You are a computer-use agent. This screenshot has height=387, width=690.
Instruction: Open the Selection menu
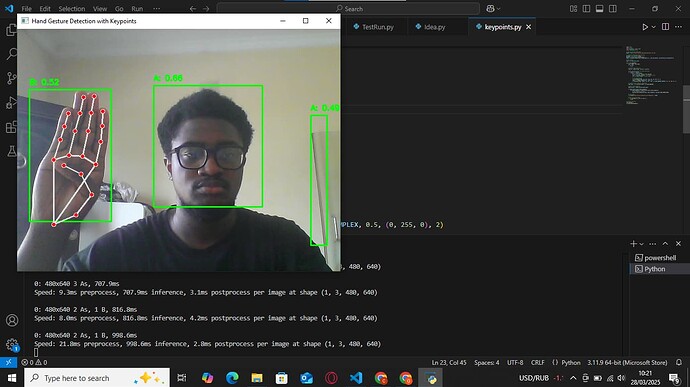point(72,9)
